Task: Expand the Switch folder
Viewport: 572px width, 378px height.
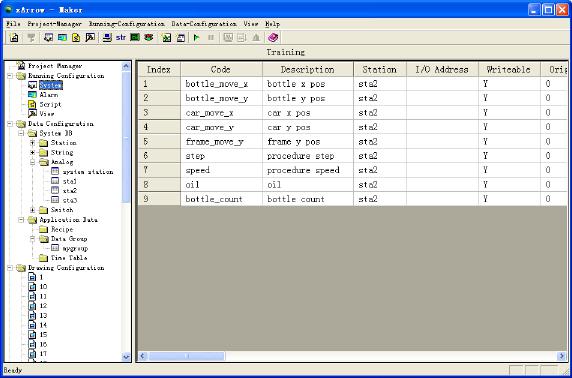Action: [x=32, y=210]
